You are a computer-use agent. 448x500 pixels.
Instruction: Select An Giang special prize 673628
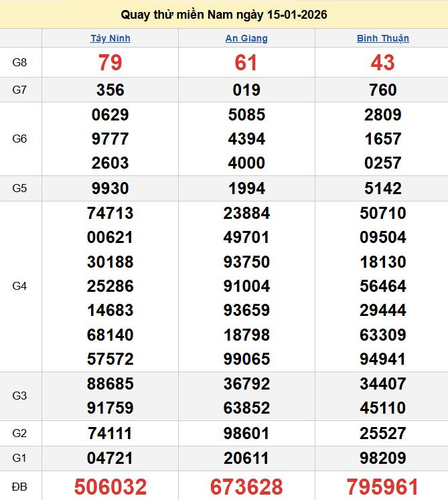246,487
